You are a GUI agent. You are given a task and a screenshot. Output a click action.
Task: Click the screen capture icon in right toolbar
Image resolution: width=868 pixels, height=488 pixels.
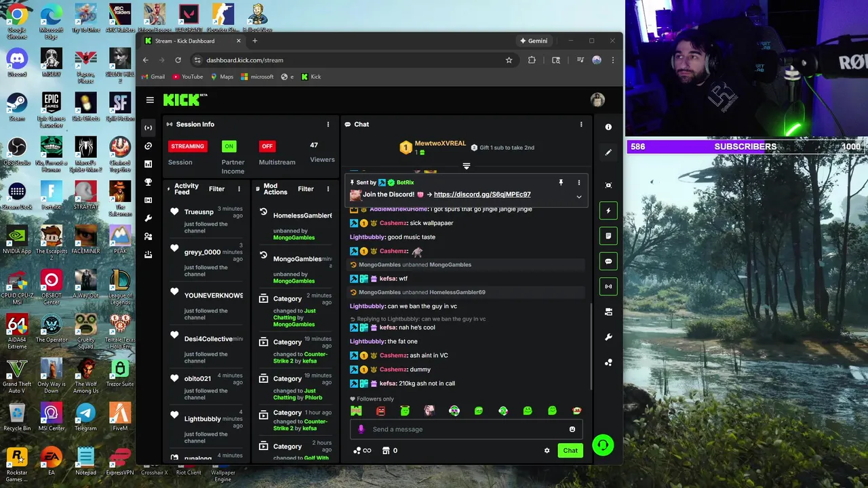point(608,185)
